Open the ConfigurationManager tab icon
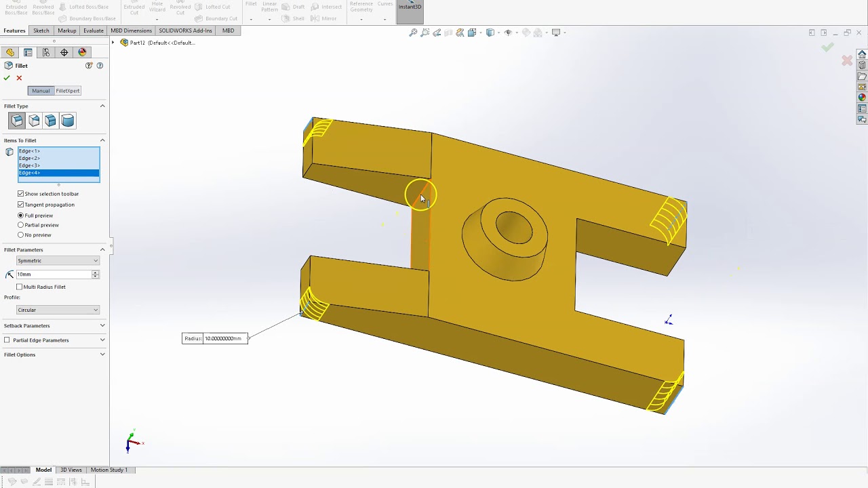The height and width of the screenshot is (488, 868). 46,52
